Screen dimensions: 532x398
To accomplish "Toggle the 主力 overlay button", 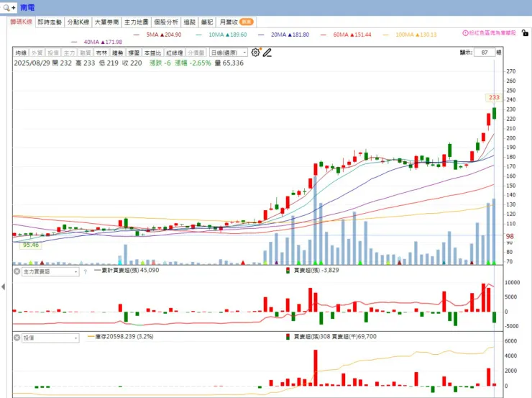I will [x=69, y=53].
